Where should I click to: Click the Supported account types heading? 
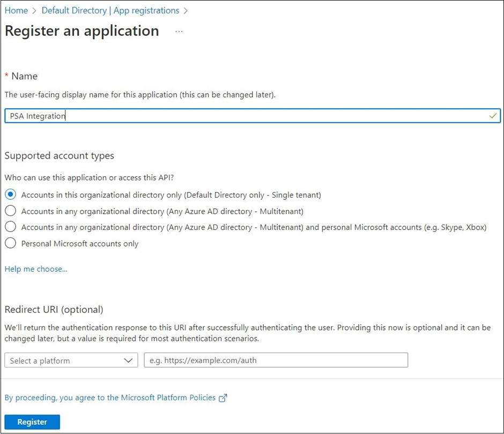click(x=59, y=156)
